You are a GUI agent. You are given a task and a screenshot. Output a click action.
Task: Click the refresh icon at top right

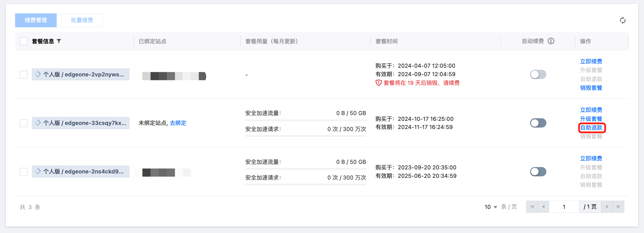[x=622, y=20]
